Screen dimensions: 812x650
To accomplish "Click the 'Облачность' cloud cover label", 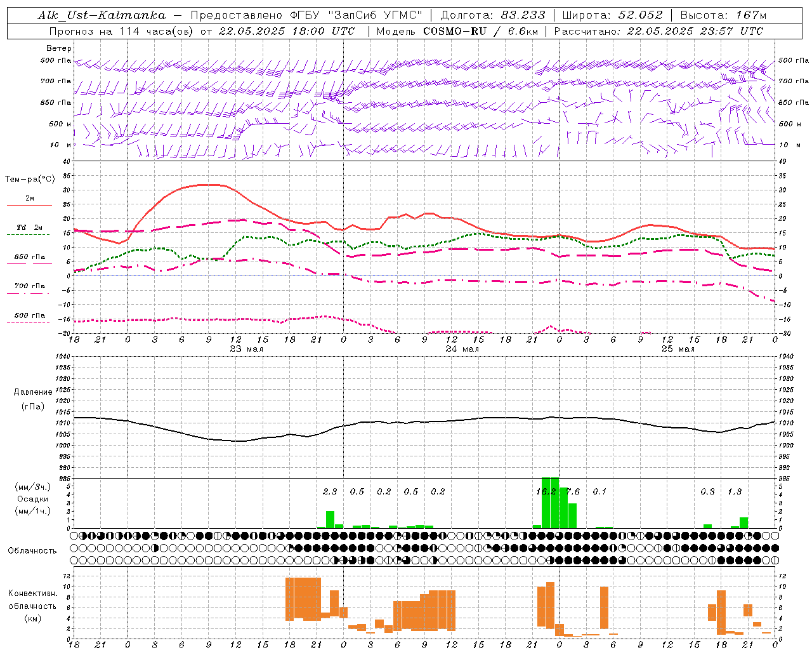I will click(32, 551).
